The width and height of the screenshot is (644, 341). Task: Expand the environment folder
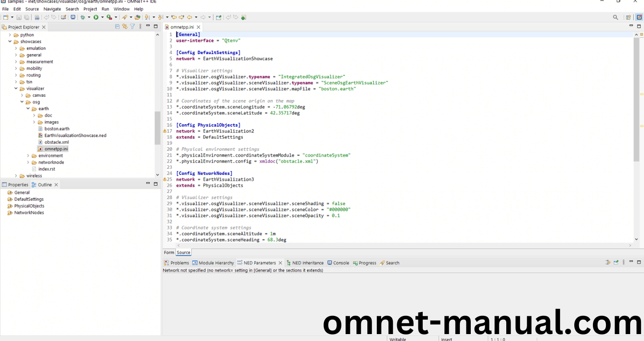(28, 156)
